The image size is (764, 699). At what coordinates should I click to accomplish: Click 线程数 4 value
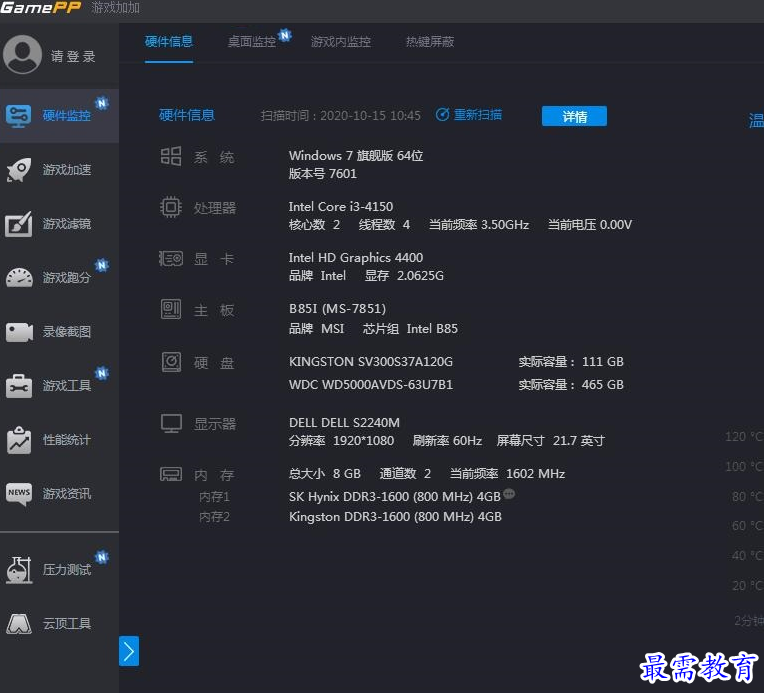pos(384,225)
